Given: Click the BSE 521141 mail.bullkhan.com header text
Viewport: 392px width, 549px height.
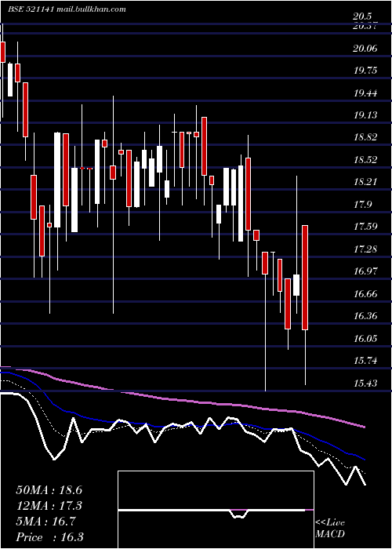Looking at the screenshot, I should tap(67, 9).
